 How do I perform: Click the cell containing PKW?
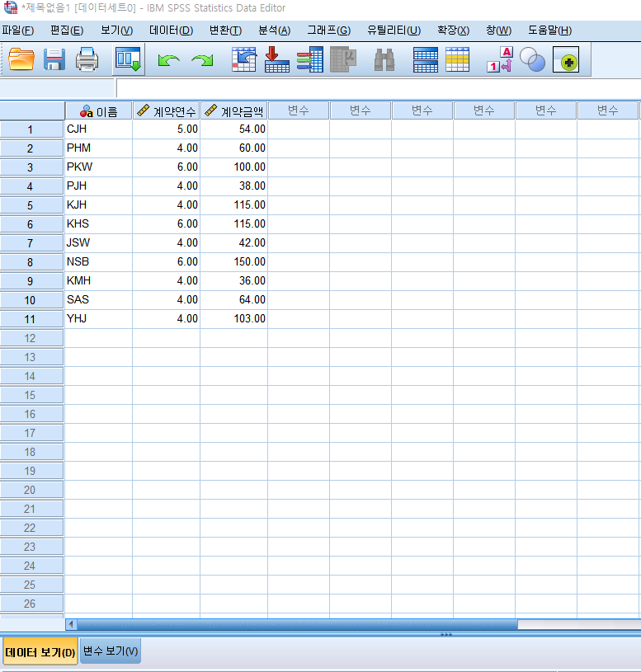[x=99, y=167]
